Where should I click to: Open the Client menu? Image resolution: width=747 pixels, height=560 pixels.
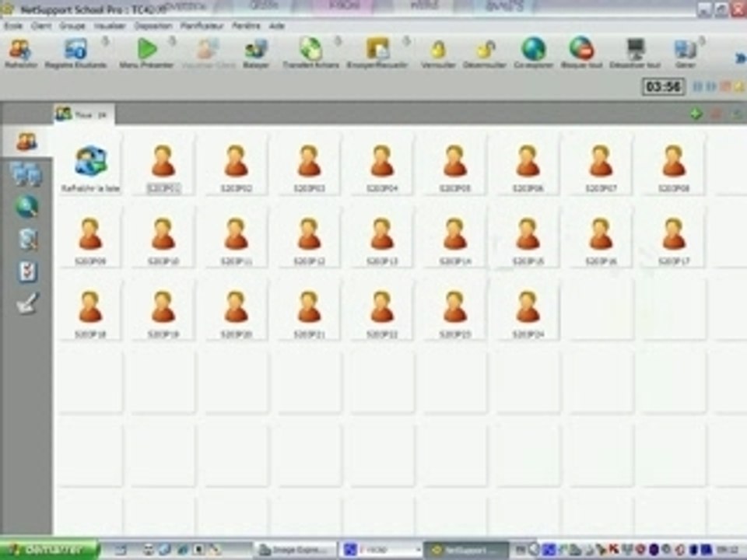[41, 26]
